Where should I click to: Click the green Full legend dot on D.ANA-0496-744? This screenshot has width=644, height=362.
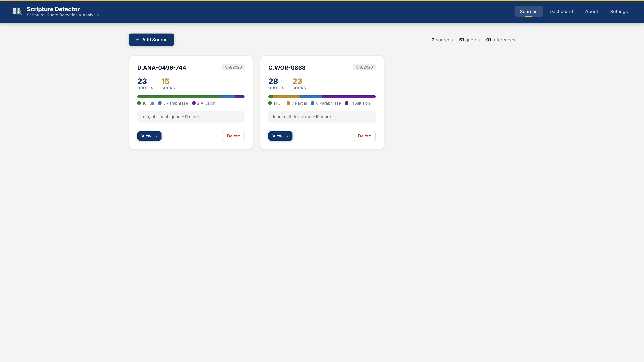(x=139, y=103)
